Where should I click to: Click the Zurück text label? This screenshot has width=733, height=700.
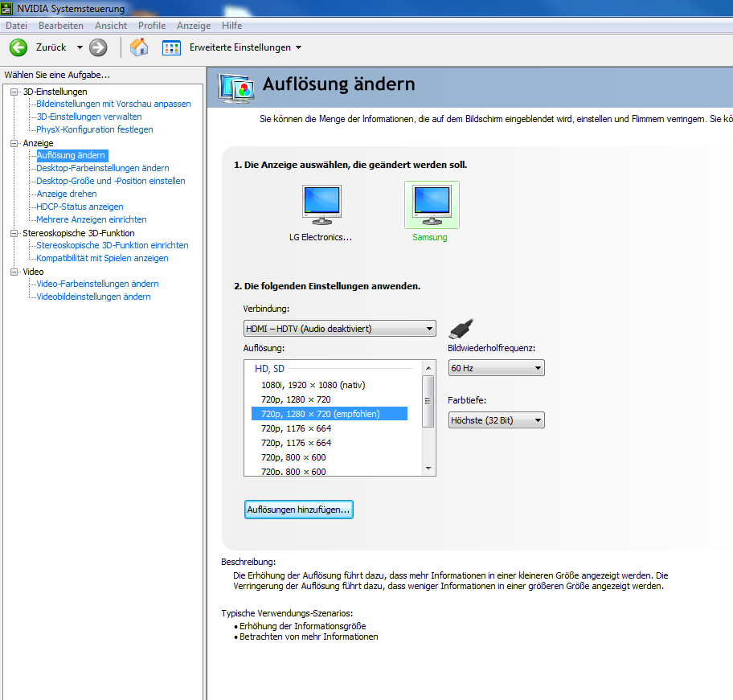click(51, 47)
